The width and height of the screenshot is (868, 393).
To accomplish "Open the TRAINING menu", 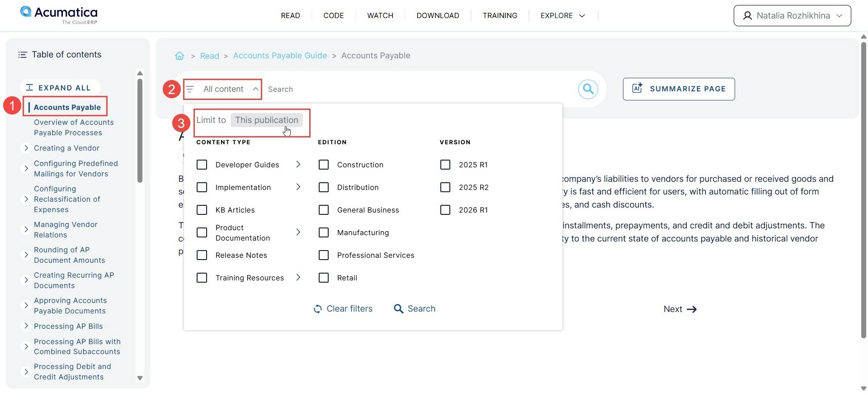I will click(x=500, y=15).
